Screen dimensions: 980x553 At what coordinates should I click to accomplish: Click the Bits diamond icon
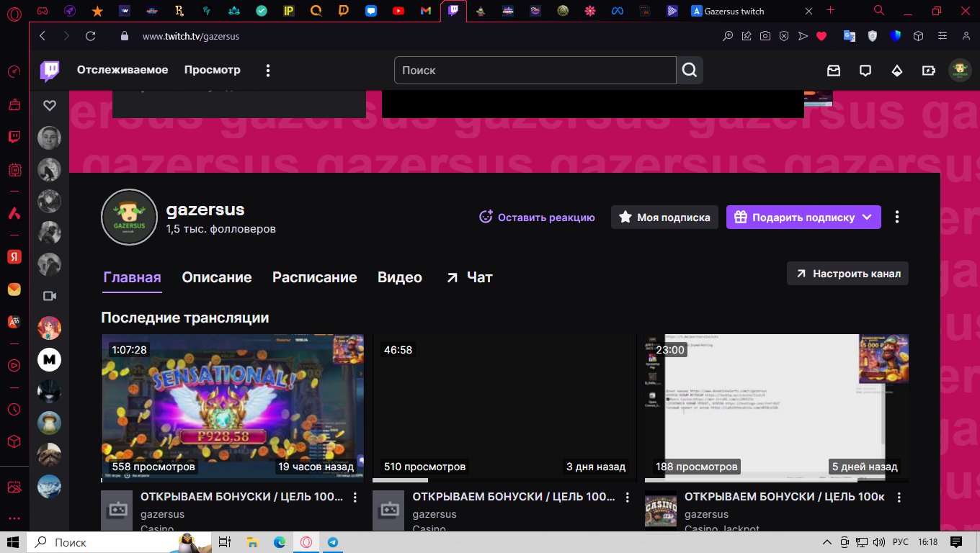(x=897, y=71)
